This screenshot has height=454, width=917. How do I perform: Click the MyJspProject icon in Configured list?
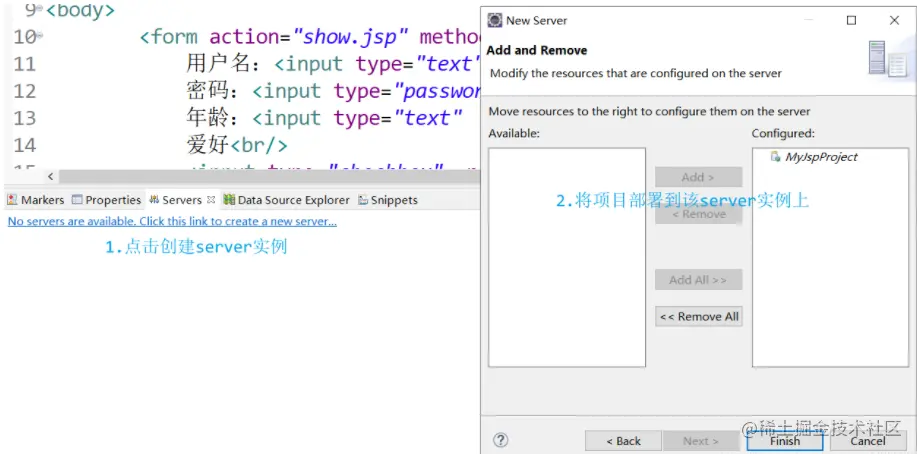click(x=775, y=156)
